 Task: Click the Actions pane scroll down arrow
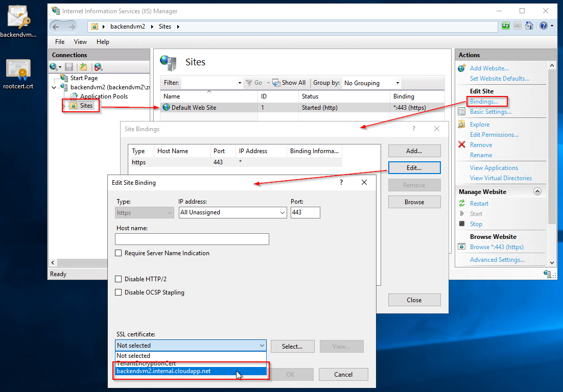click(552, 263)
